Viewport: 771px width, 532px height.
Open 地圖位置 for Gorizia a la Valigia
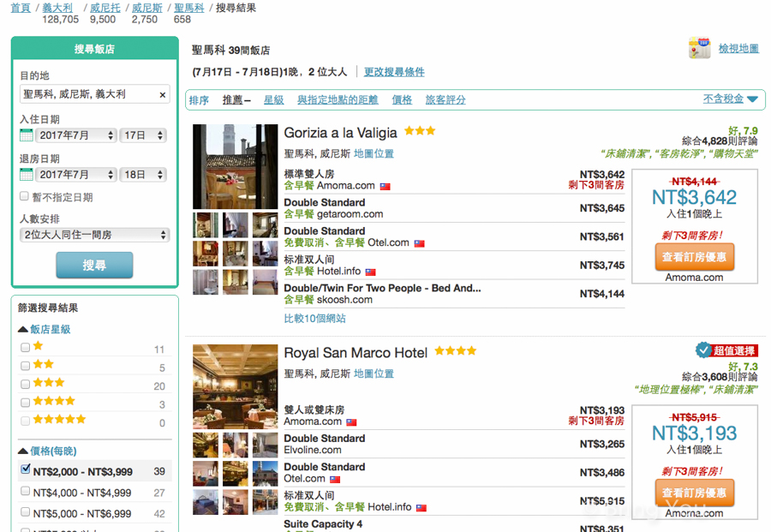pyautogui.click(x=374, y=153)
